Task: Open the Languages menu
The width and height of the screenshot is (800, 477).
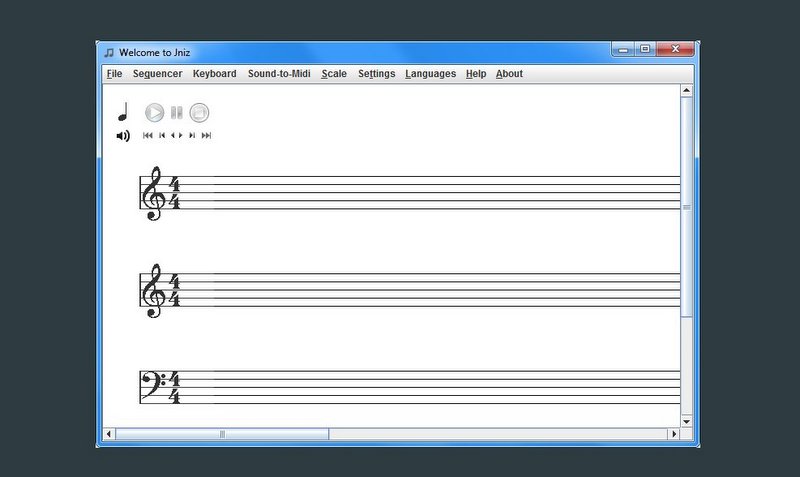Action: [x=431, y=73]
